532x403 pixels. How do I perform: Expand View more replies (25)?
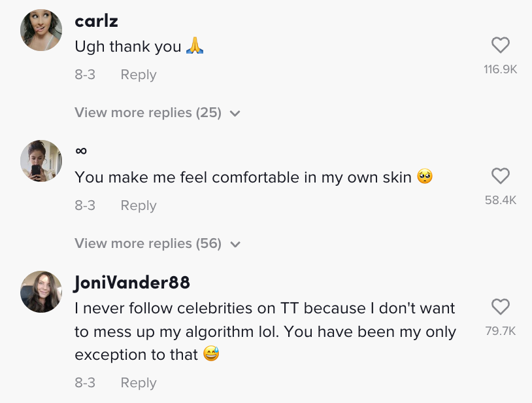(158, 113)
